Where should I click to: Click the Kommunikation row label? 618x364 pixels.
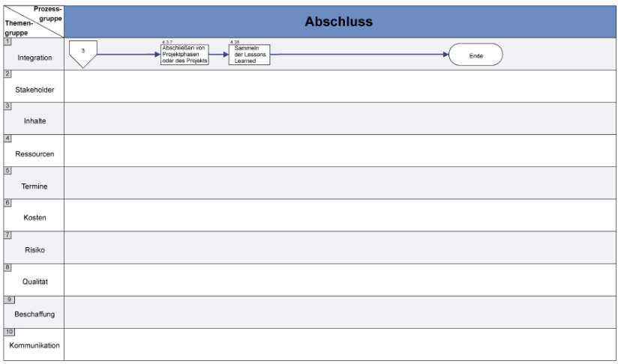[x=34, y=345]
